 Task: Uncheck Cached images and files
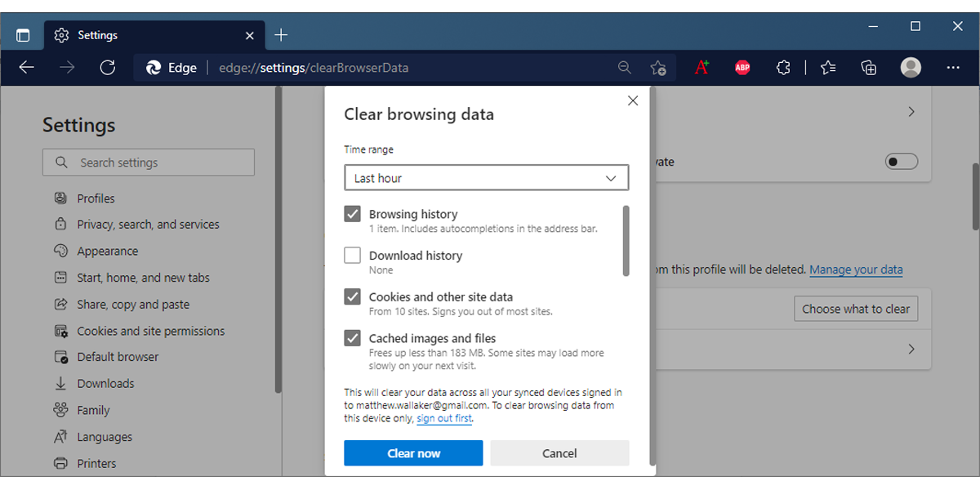pyautogui.click(x=352, y=338)
